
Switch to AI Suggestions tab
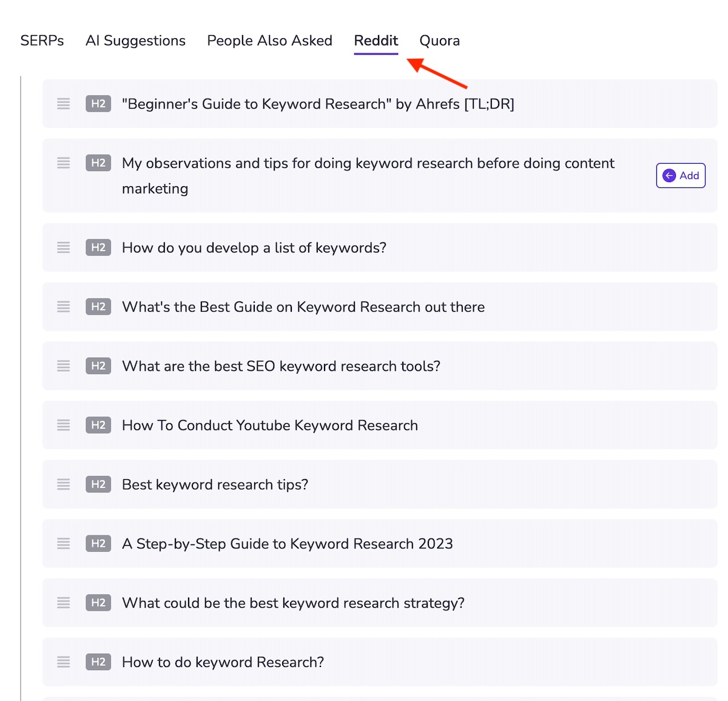(135, 41)
